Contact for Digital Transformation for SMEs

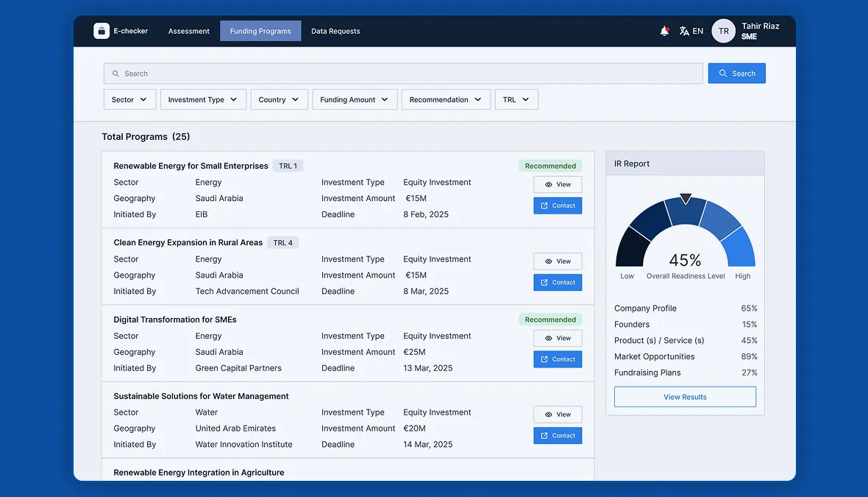point(558,359)
